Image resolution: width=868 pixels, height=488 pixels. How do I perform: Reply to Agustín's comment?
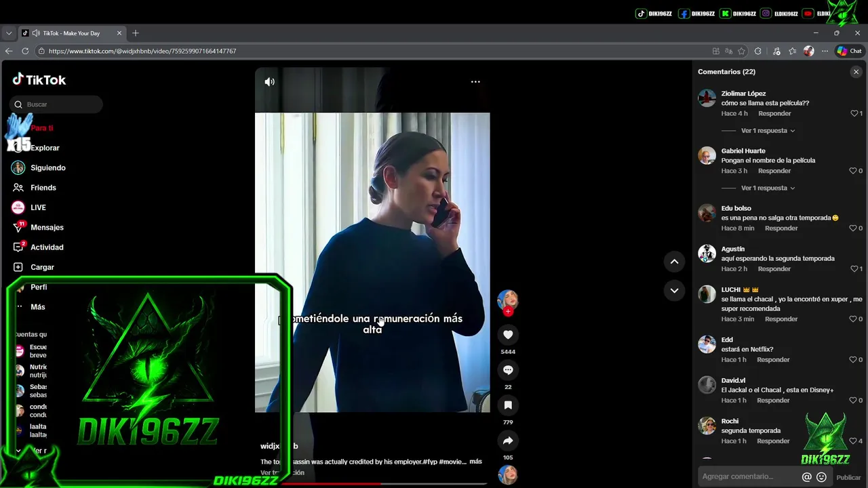tap(774, 269)
